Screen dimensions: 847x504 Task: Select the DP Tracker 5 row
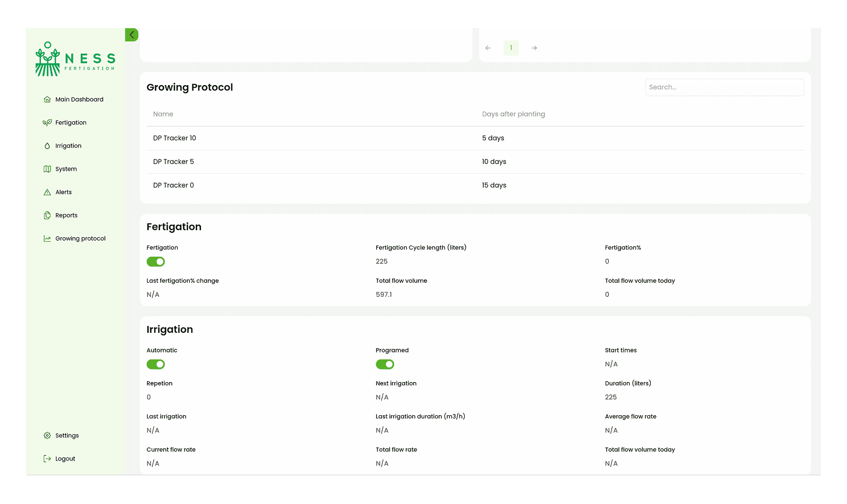pyautogui.click(x=475, y=162)
